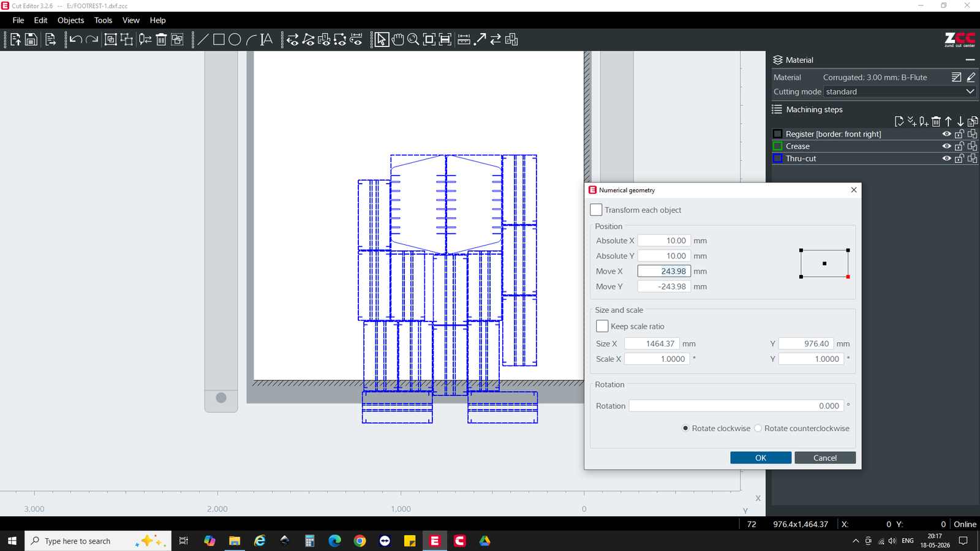Image resolution: width=980 pixels, height=551 pixels.
Task: Activate the hand pan tool
Action: click(x=398, y=40)
